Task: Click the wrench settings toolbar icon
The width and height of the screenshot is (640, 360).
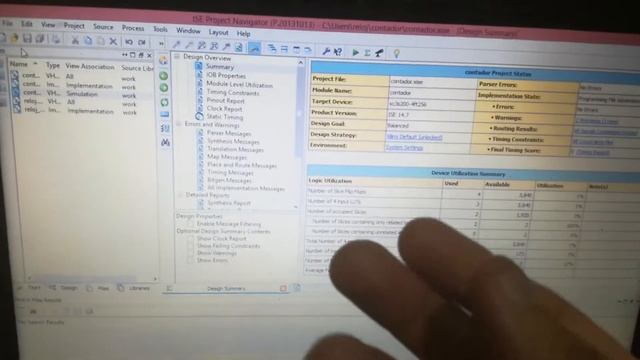Action: [x=326, y=51]
